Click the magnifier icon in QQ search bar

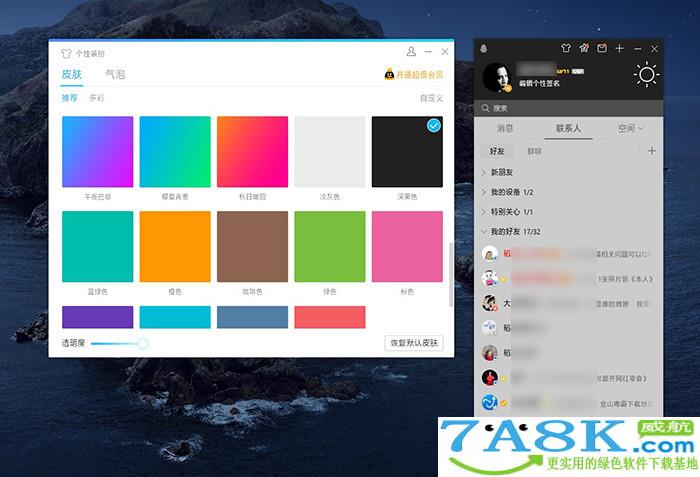485,108
